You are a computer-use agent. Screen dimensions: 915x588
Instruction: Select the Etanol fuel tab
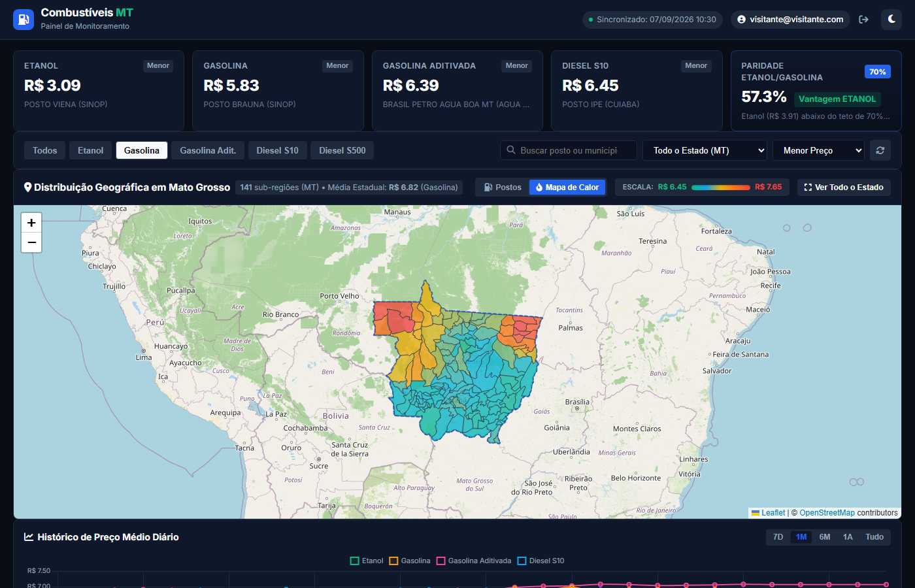pos(91,150)
